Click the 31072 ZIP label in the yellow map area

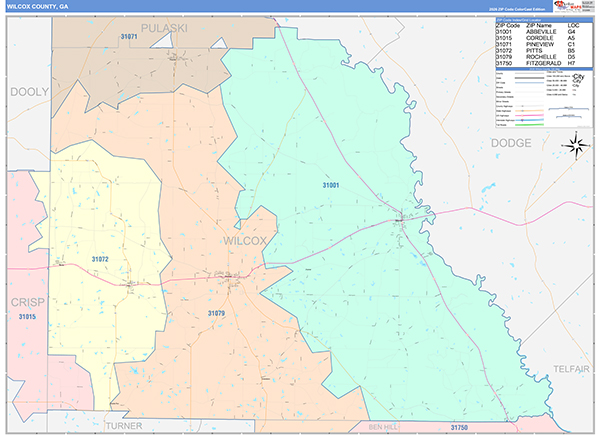point(100,259)
